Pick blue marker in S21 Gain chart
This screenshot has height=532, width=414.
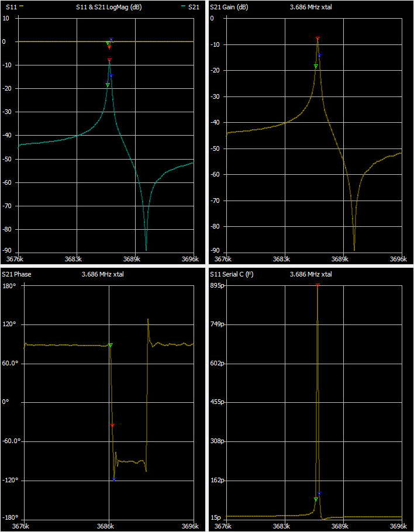319,56
